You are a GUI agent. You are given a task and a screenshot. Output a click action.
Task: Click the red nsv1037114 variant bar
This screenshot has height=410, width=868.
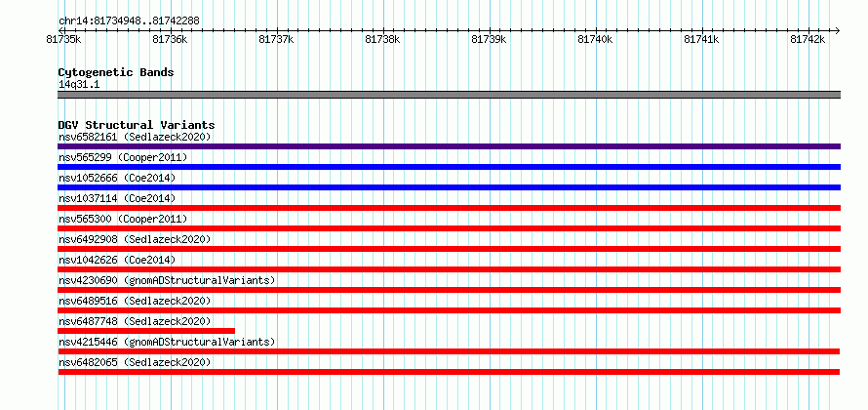[x=449, y=208]
